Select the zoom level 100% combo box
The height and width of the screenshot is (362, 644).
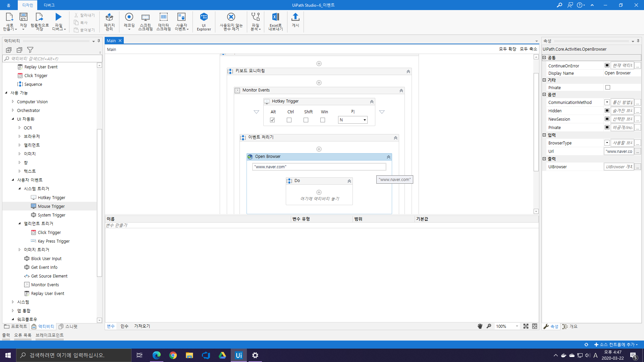click(x=507, y=326)
